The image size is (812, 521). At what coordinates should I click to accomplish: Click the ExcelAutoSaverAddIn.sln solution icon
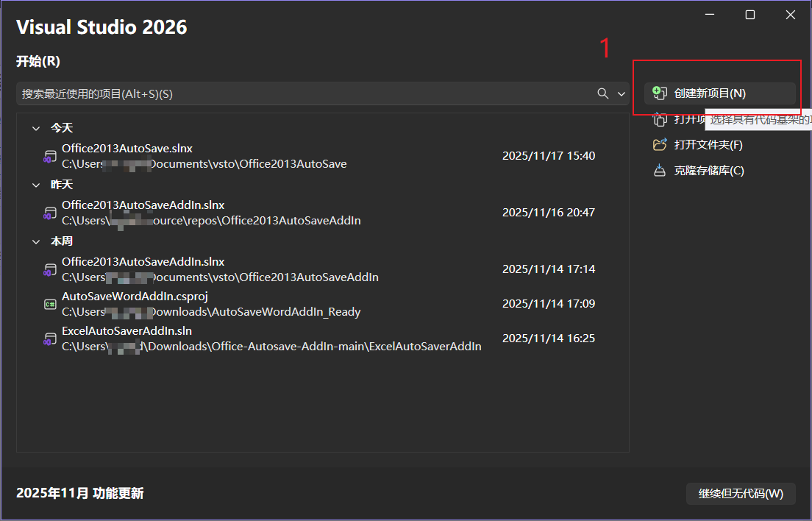[49, 339]
